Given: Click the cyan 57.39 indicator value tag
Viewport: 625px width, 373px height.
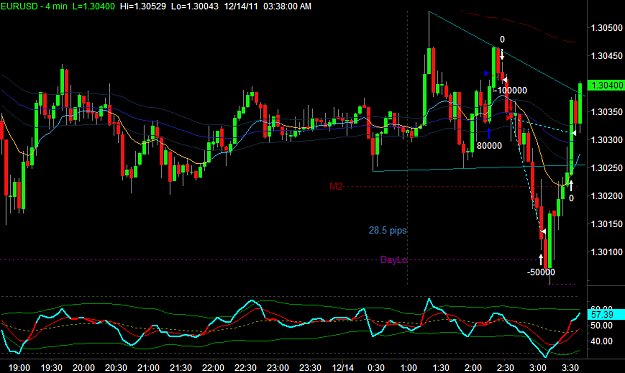Looking at the screenshot, I should (606, 314).
